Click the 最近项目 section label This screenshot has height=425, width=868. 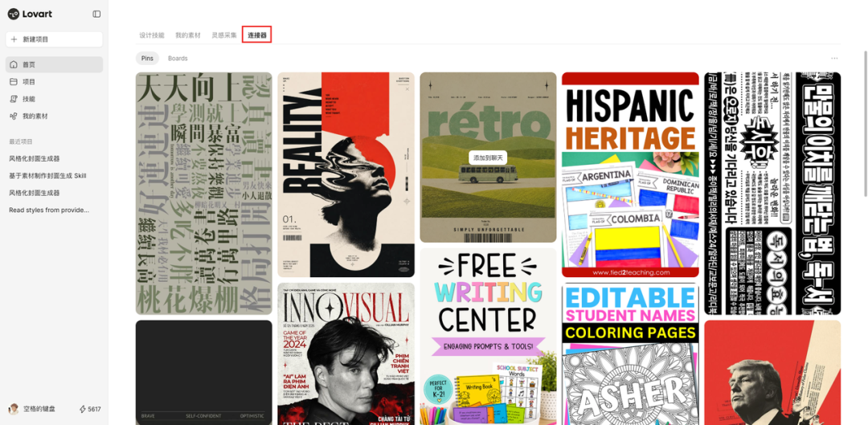coord(21,141)
